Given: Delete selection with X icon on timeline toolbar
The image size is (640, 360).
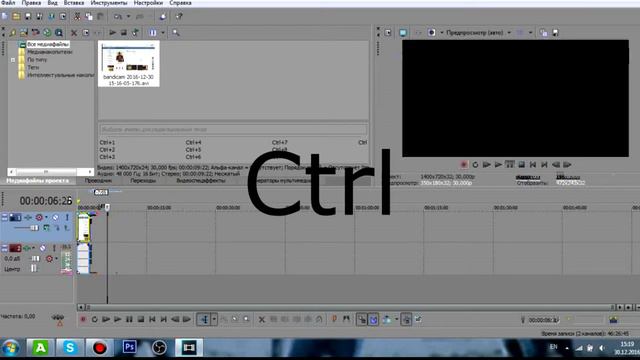Looking at the screenshot, I should tap(262, 319).
